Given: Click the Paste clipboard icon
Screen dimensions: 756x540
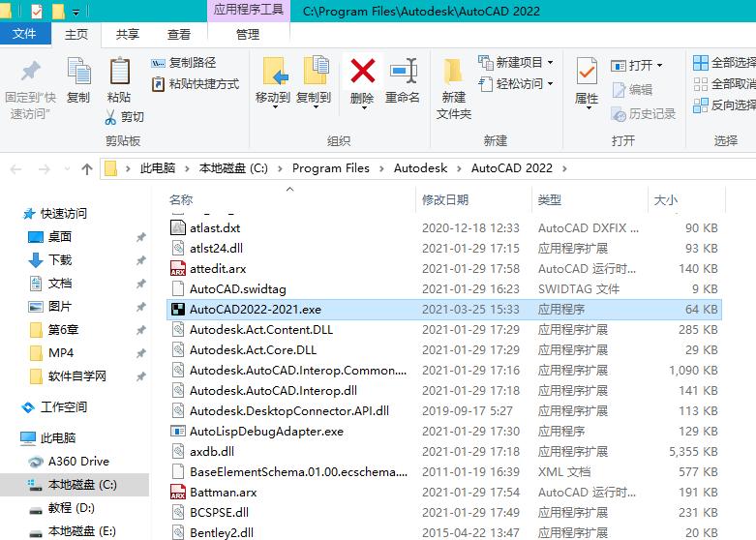Looking at the screenshot, I should pyautogui.click(x=119, y=72).
